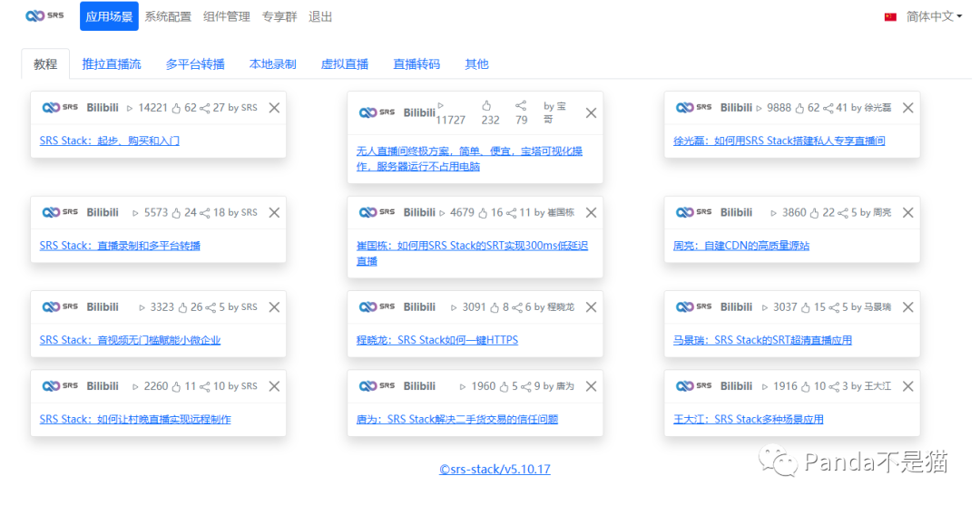Click share icon beside 5 by 马景瑞
Image resolution: width=980 pixels, height=505 pixels.
[835, 307]
